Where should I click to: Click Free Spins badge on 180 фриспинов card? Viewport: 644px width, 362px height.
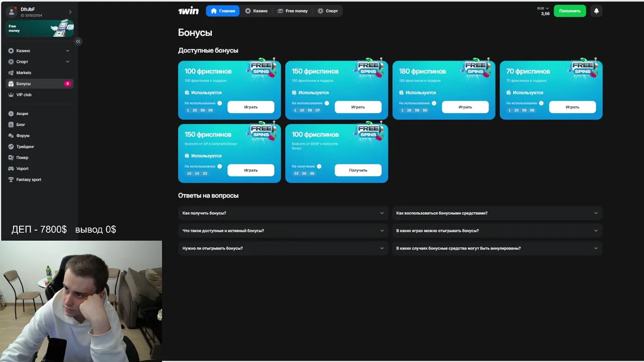(x=475, y=68)
